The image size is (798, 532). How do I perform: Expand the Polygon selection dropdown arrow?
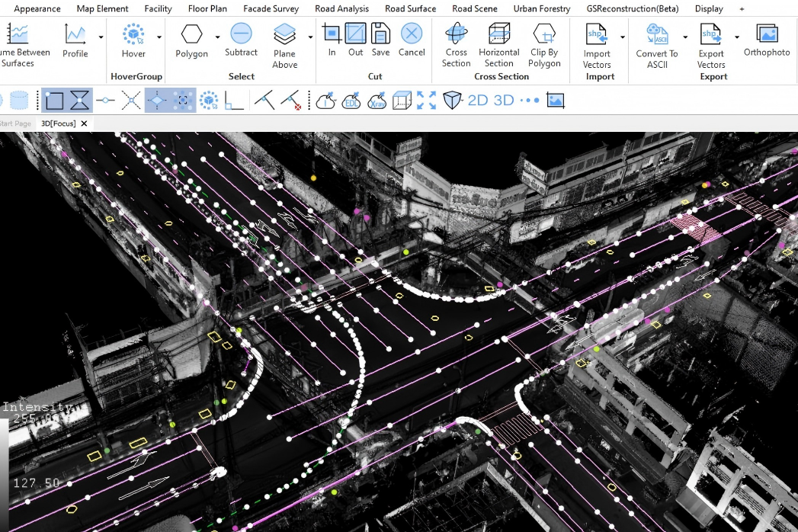click(217, 37)
